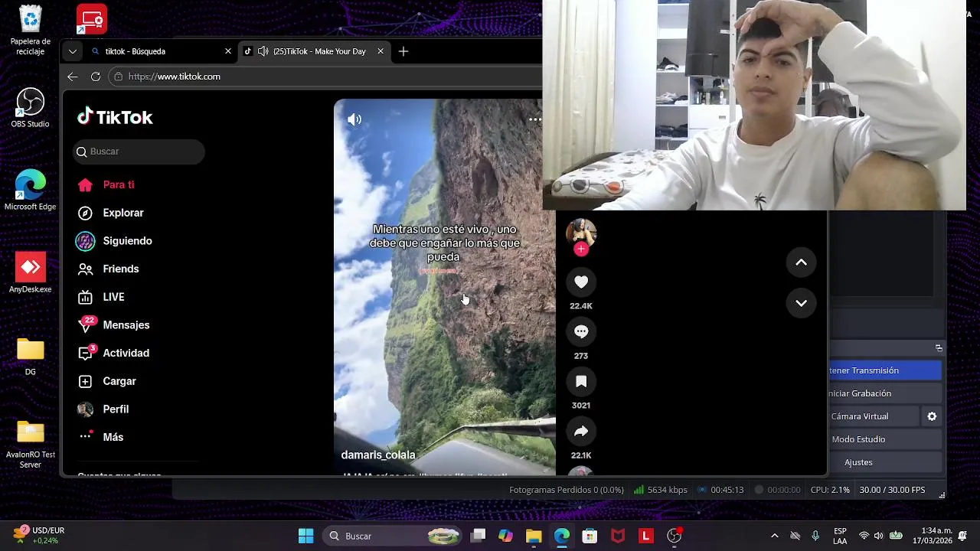This screenshot has height=551, width=980.
Task: Share the video with the arrow icon
Action: pyautogui.click(x=581, y=431)
